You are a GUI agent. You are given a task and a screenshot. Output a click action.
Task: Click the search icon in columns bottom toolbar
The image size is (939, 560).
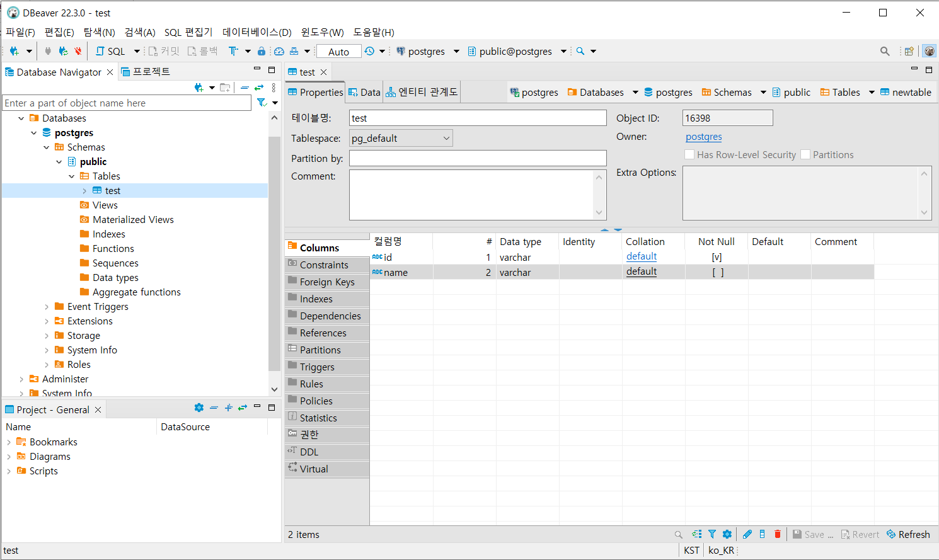point(679,534)
